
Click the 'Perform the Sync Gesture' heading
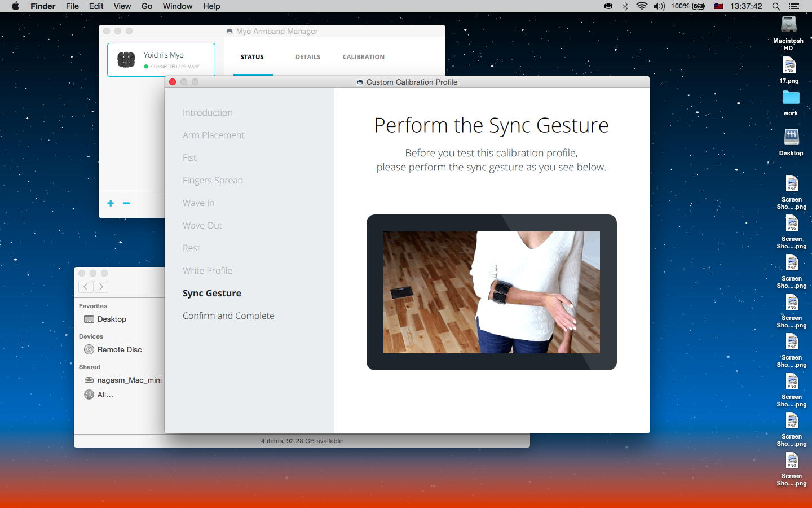tap(491, 125)
